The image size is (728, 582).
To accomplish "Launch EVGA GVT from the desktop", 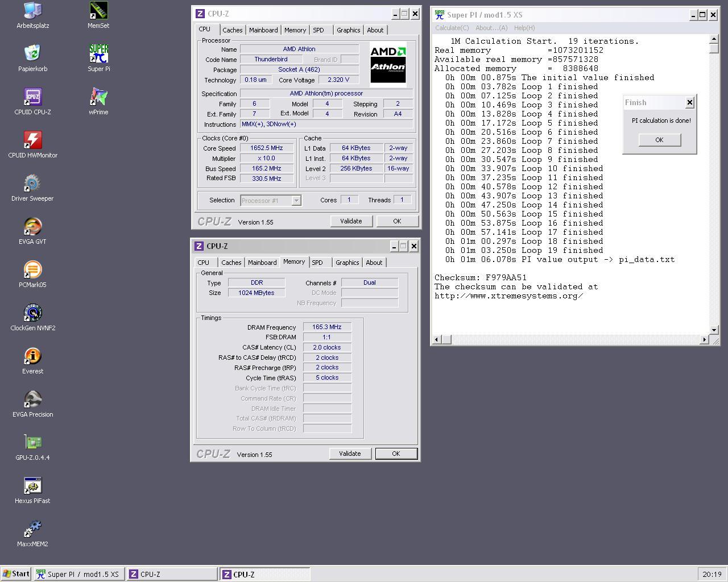I will coord(32,231).
